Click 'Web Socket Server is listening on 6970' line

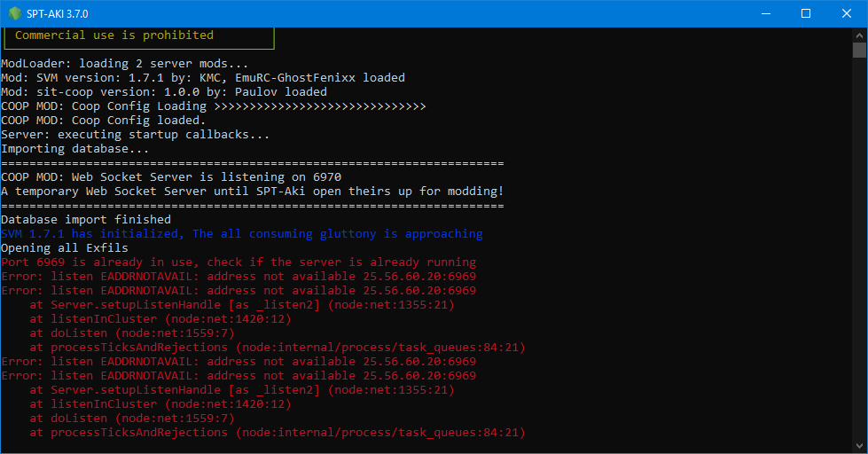171,177
